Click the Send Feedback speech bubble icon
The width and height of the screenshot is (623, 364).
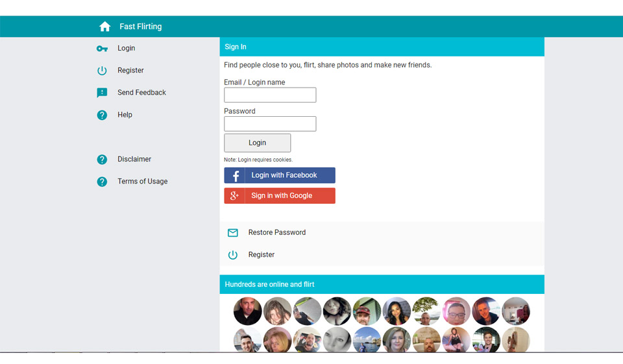point(102,93)
